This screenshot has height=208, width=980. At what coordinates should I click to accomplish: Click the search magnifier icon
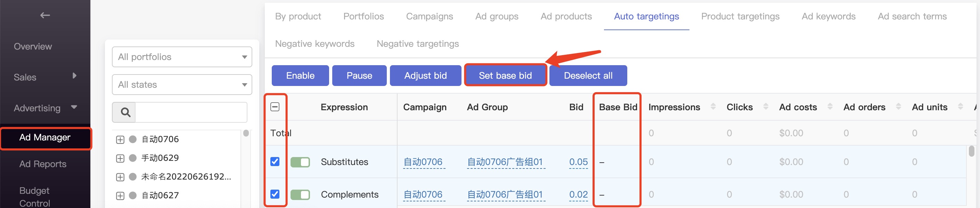click(x=125, y=112)
